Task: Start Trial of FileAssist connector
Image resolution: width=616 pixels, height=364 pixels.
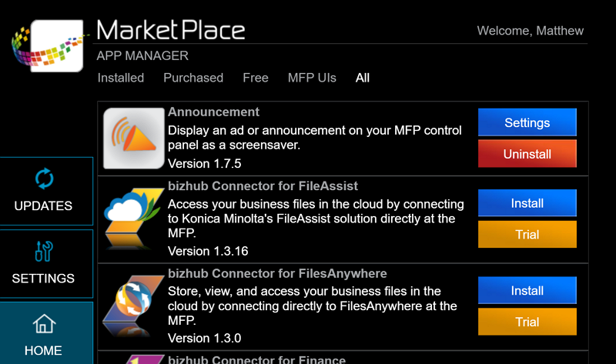Action: coord(527,234)
